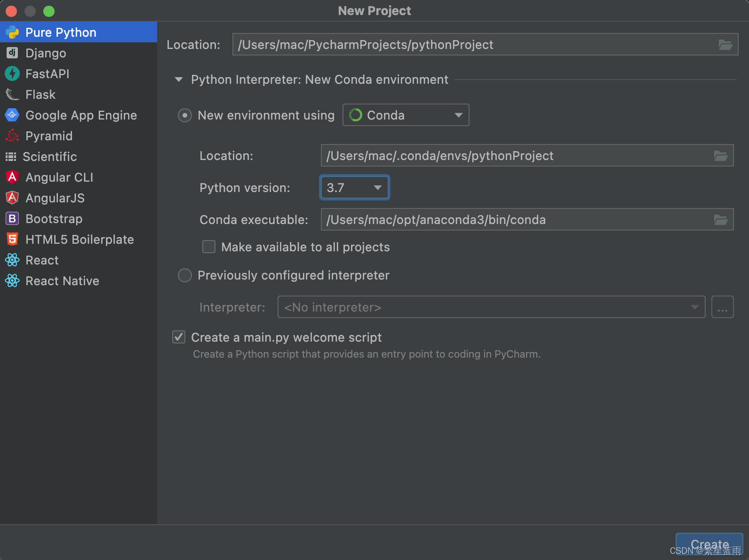
Task: Select FastAPI project type
Action: pyautogui.click(x=79, y=73)
